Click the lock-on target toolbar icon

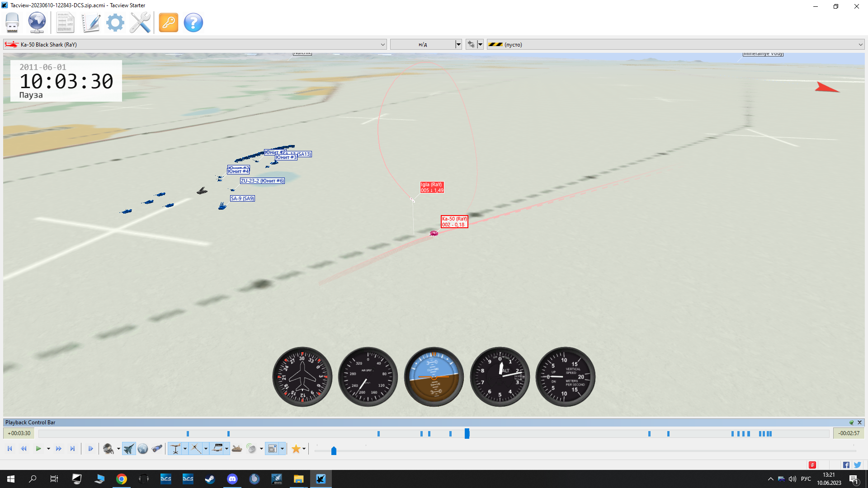[x=471, y=44]
